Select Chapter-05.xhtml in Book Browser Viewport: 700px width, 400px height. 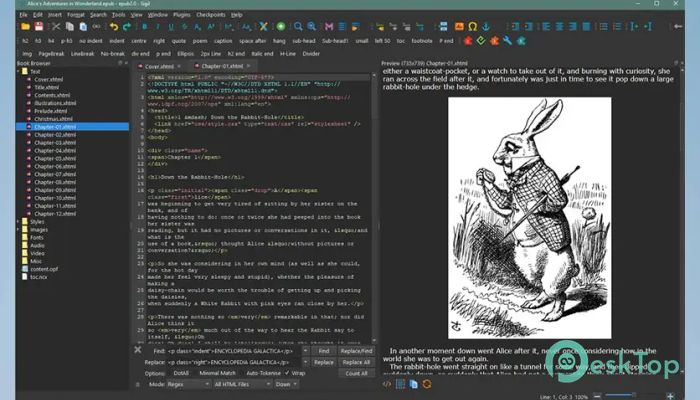tap(55, 158)
